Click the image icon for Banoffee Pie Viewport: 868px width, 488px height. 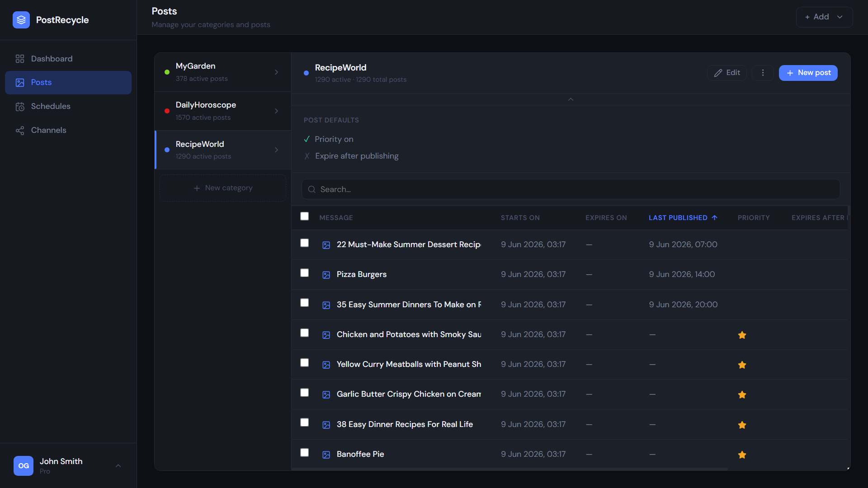pyautogui.click(x=326, y=455)
